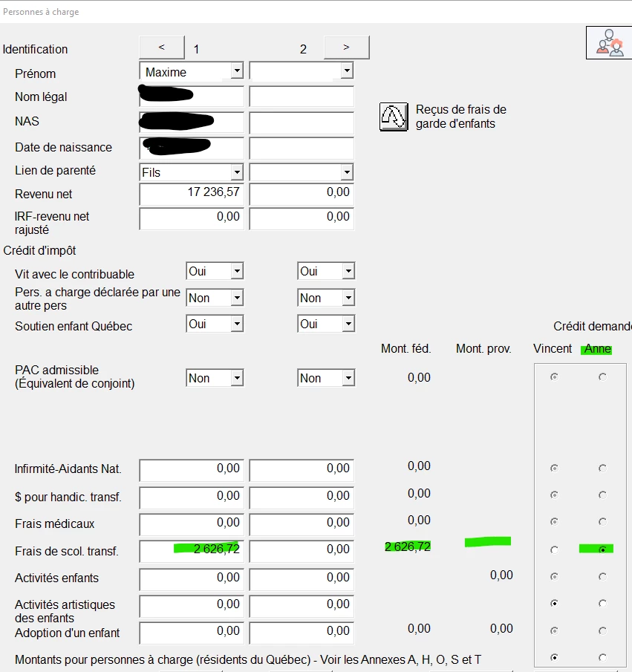The width and height of the screenshot is (632, 672).
Task: Open PAC admissible dropdown for dependant 2
Action: coord(348,378)
